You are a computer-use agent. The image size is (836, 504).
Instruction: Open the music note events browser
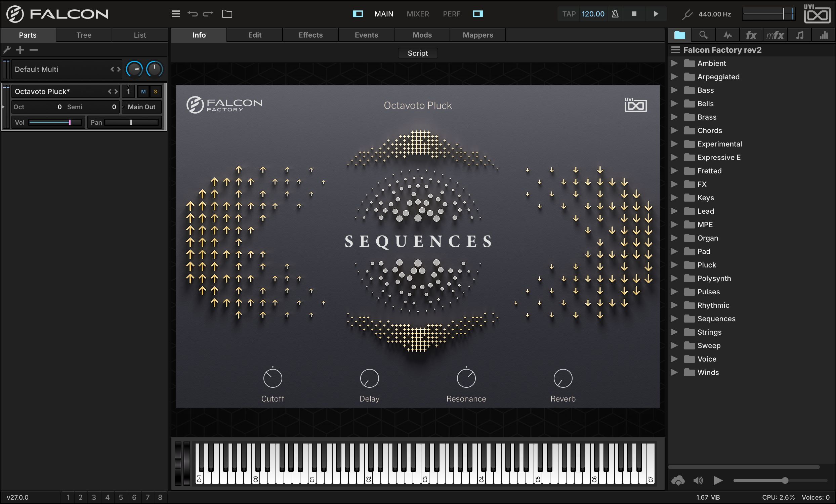(x=800, y=35)
